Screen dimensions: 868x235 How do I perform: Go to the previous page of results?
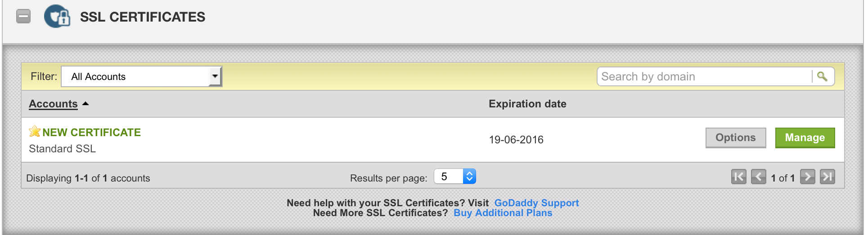click(x=759, y=177)
